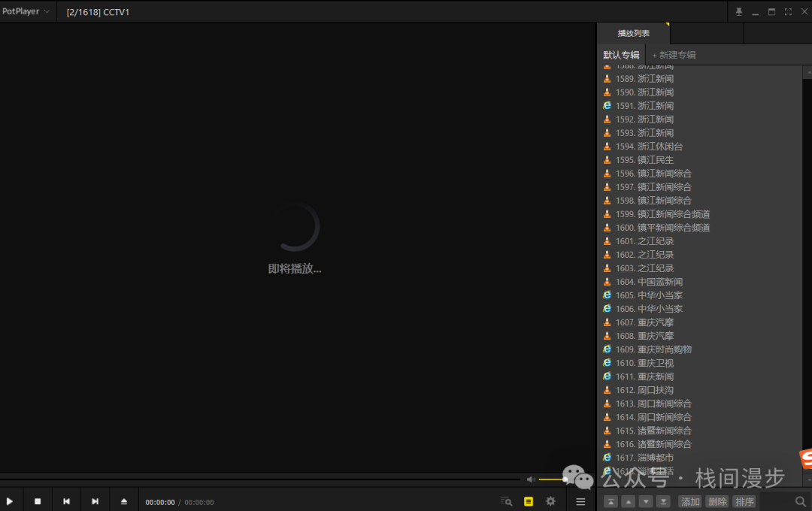Screen dimensions: 812x511
Task: Select playlist entry 1592. 浙江新闻
Action: pyautogui.click(x=700, y=119)
